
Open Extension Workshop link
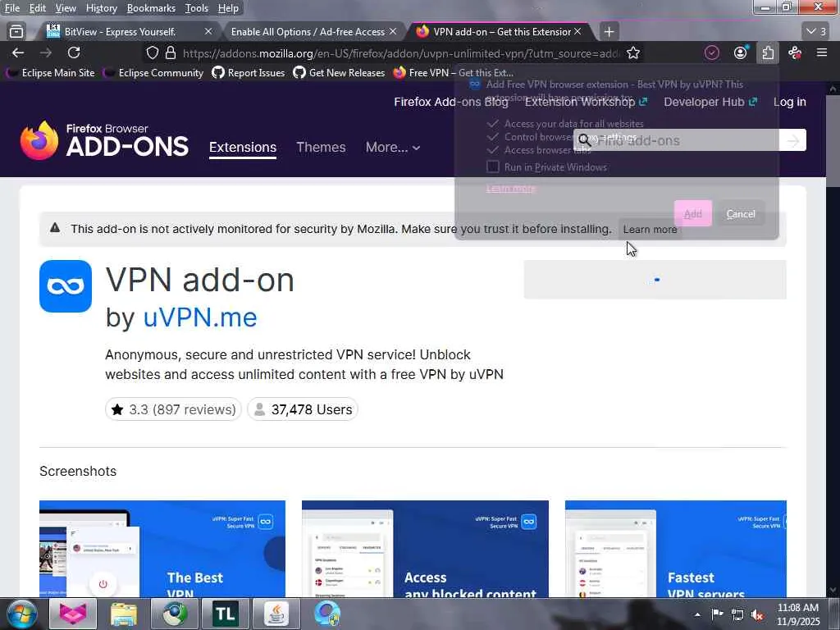pos(586,102)
